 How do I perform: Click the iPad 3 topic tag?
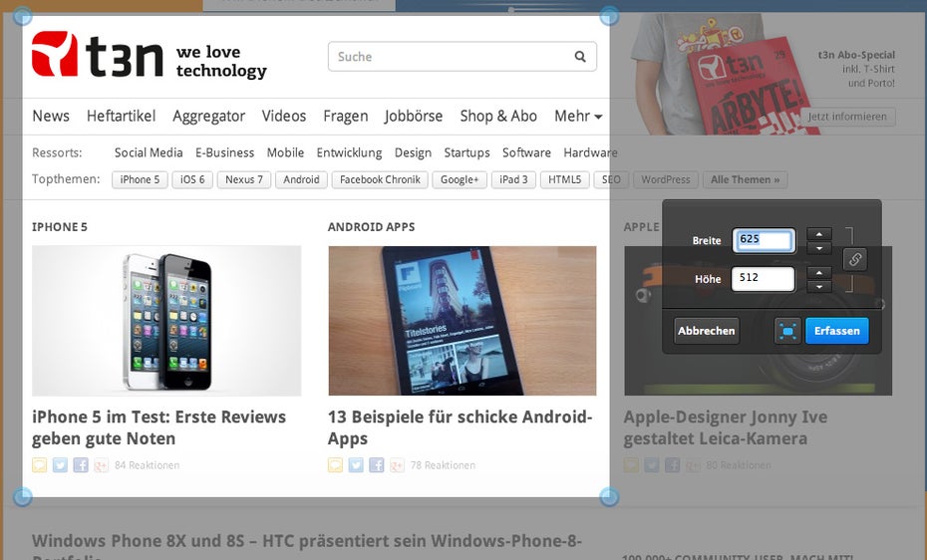point(513,179)
